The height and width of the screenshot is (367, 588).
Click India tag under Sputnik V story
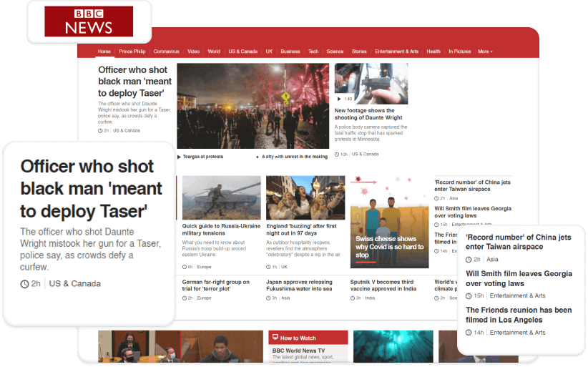370,298
